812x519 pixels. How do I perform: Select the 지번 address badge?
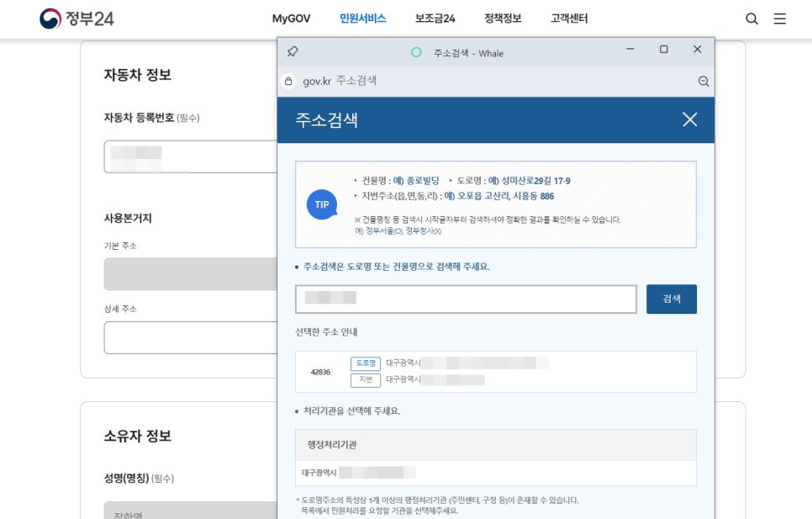(366, 380)
